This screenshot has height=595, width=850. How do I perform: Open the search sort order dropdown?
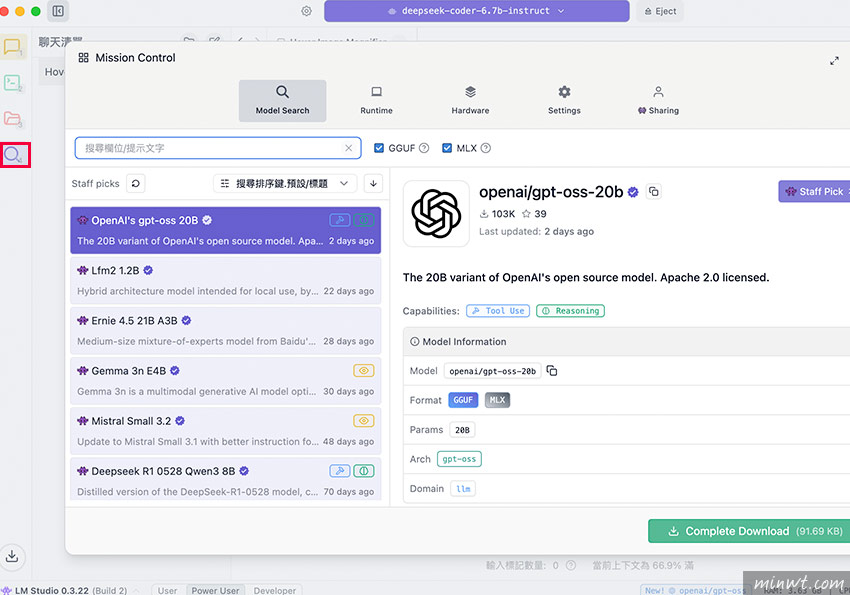pyautogui.click(x=285, y=184)
